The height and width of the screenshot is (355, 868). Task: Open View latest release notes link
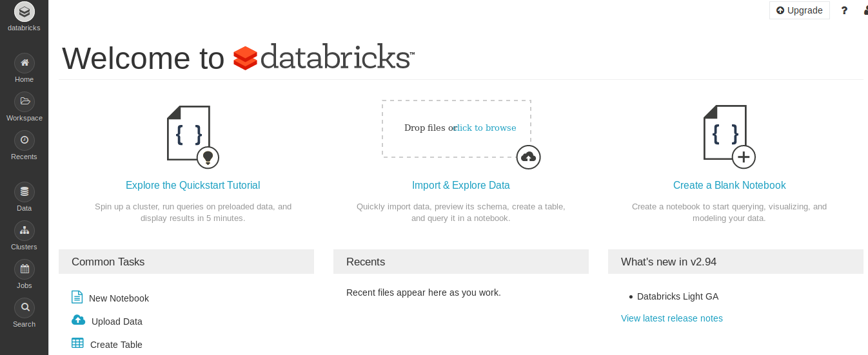[x=672, y=318]
